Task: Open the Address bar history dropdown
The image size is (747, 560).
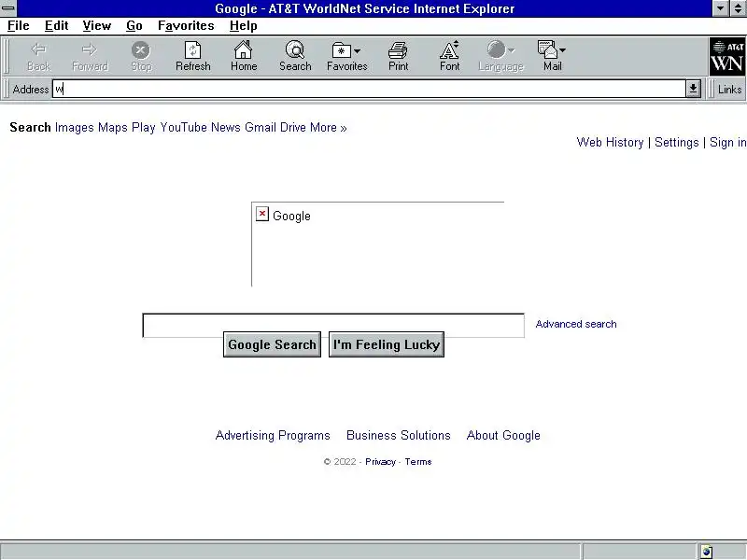Action: click(x=693, y=89)
